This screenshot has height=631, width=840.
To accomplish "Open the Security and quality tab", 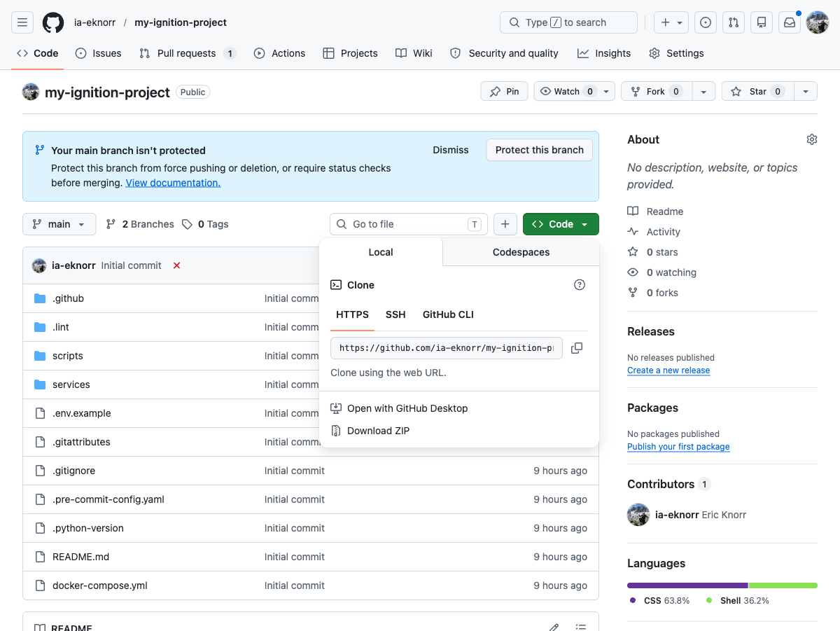I will pyautogui.click(x=504, y=53).
